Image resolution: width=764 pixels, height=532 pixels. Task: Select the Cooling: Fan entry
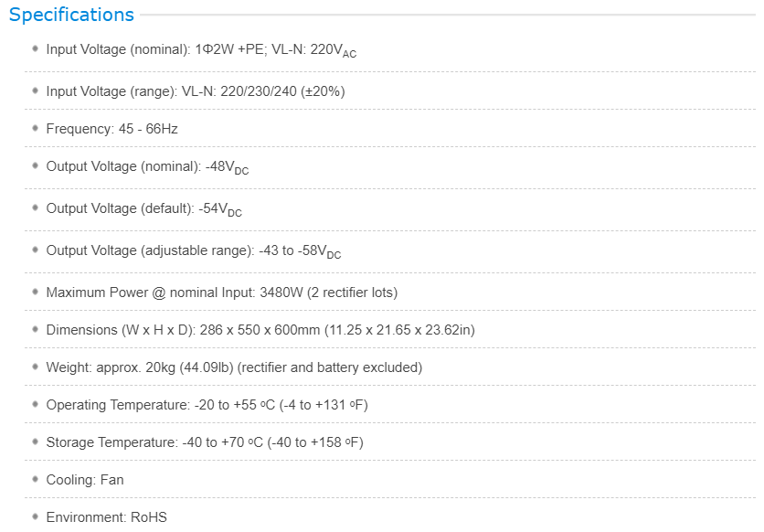coord(85,480)
